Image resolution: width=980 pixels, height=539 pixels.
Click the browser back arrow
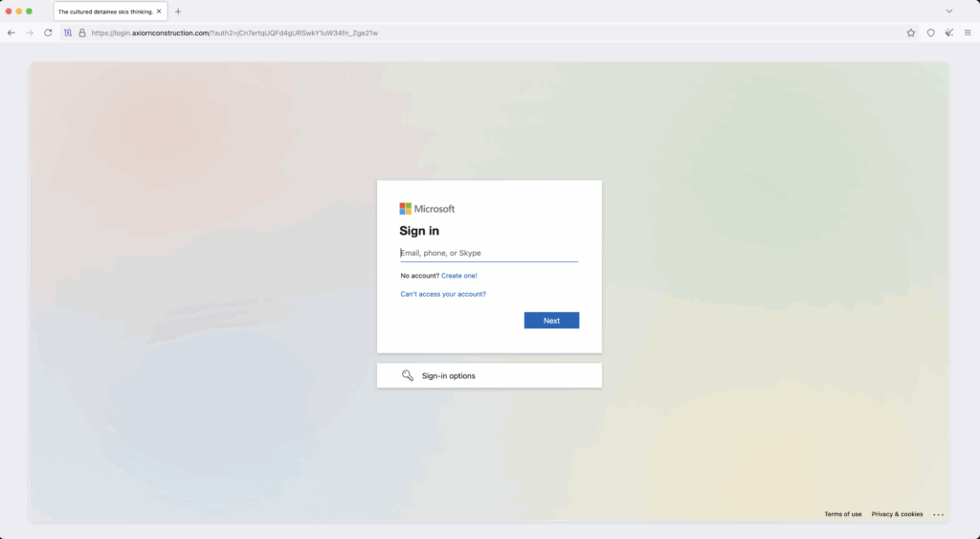pyautogui.click(x=11, y=33)
